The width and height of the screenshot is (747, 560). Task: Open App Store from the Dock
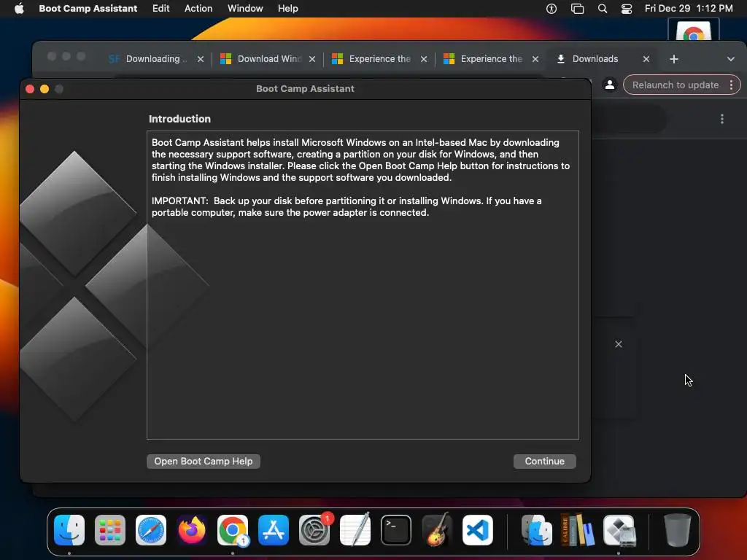pyautogui.click(x=274, y=530)
